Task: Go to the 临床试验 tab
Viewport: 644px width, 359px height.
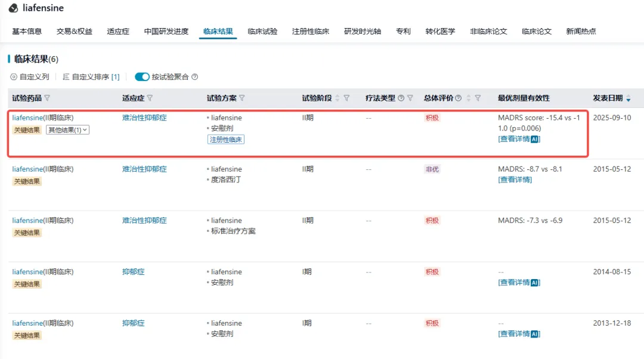Action: pos(262,31)
